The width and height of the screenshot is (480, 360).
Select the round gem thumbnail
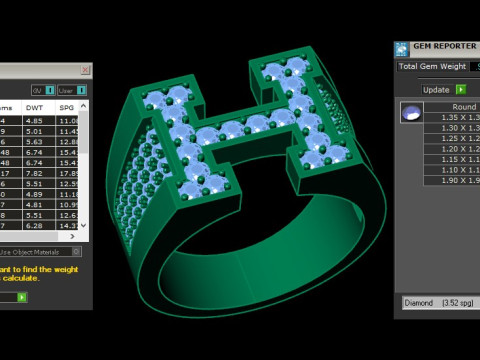[x=412, y=112]
